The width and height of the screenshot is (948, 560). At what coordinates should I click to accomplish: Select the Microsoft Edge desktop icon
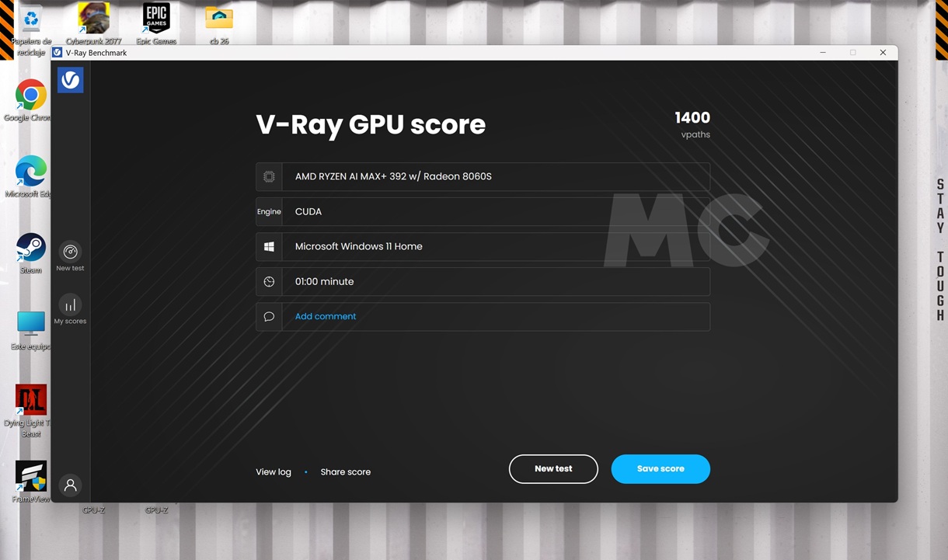click(x=30, y=173)
